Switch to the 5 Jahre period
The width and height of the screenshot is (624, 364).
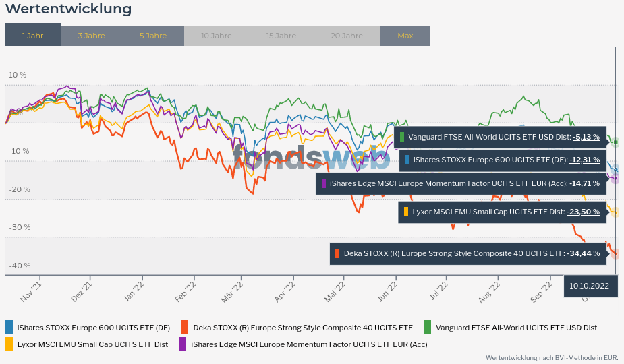[x=153, y=36]
